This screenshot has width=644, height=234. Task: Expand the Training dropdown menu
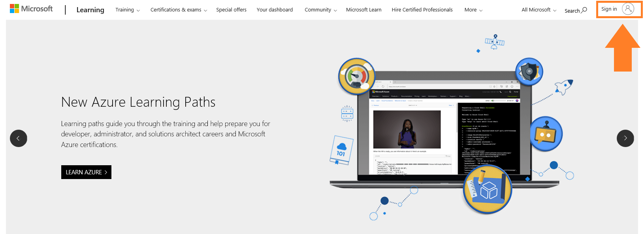[128, 10]
